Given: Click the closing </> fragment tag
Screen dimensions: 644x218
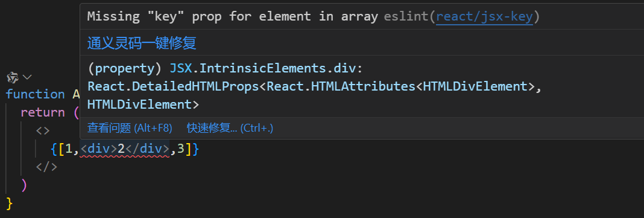Looking at the screenshot, I should (46, 167).
